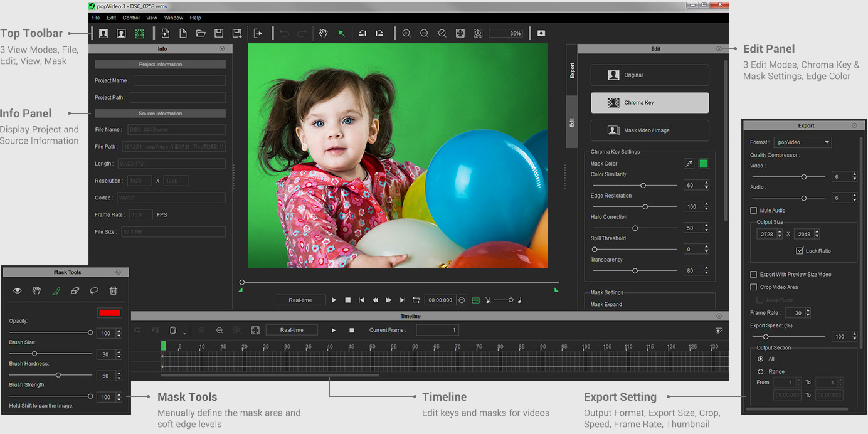Uncheck the Lock Ratio checkbox
The height and width of the screenshot is (434, 868).
pyautogui.click(x=799, y=251)
